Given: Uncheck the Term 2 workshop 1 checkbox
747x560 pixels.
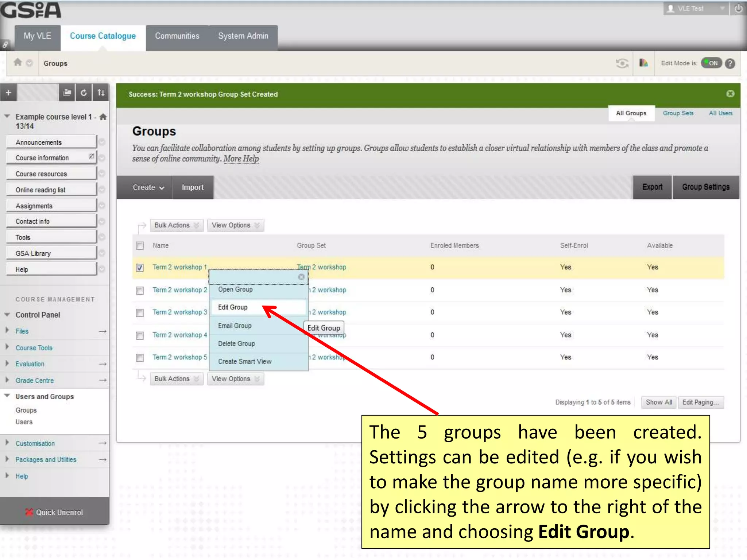Looking at the screenshot, I should pos(140,268).
